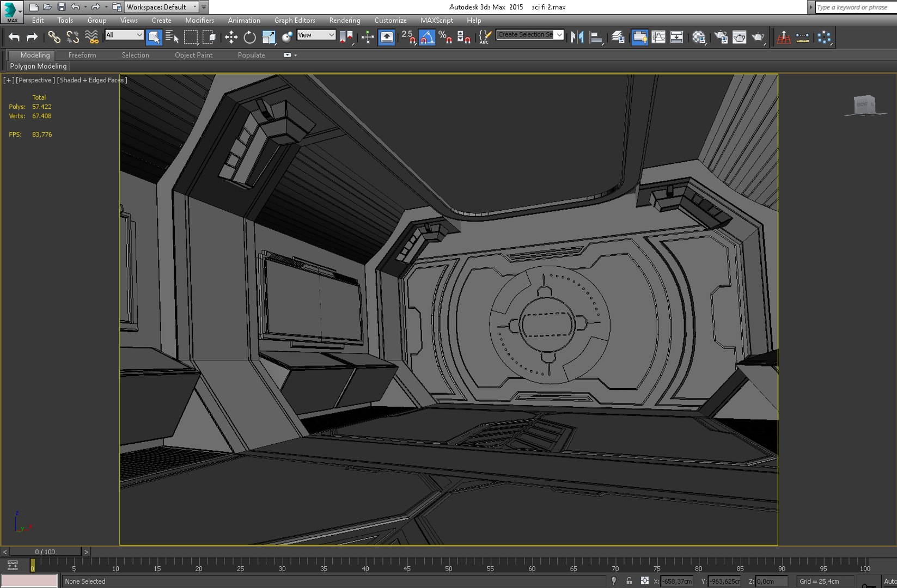Toggle Selection Lock padlock in status bar
Screen dimensions: 897x588
point(629,581)
